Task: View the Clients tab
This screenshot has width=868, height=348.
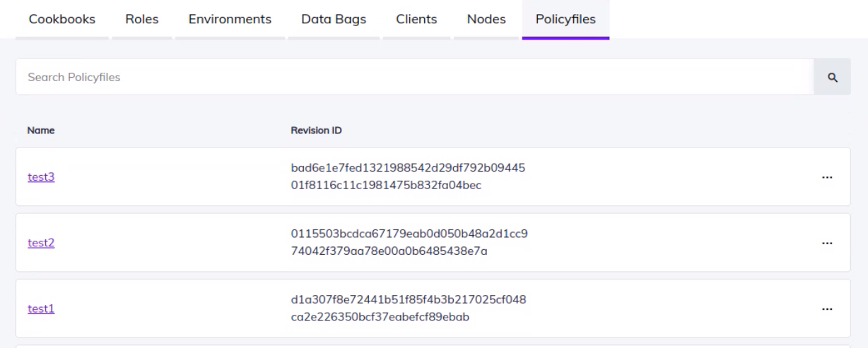Action: [x=416, y=19]
